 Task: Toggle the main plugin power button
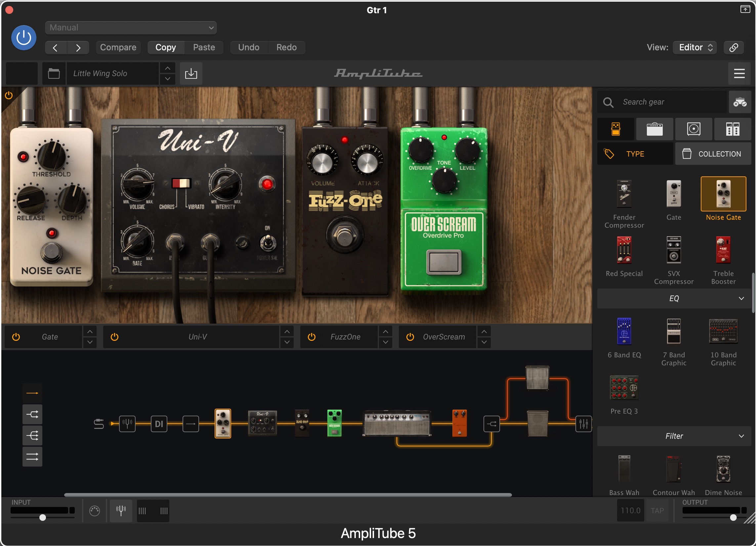(x=24, y=38)
